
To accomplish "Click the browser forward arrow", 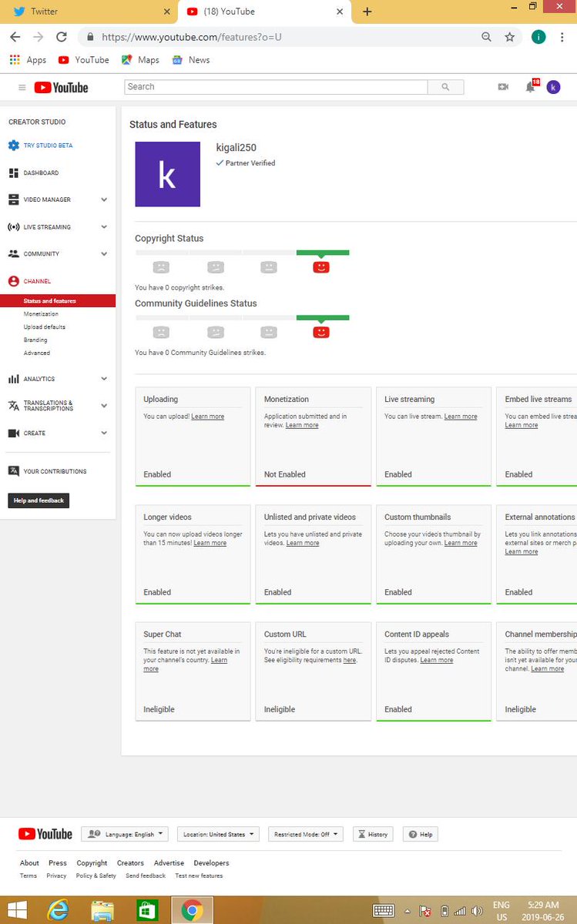I will pyautogui.click(x=39, y=36).
